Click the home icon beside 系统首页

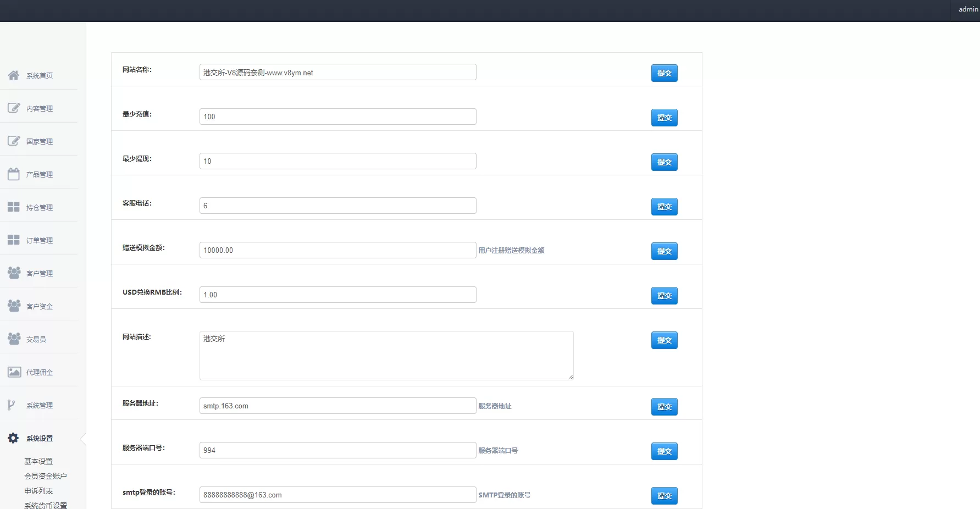click(14, 75)
